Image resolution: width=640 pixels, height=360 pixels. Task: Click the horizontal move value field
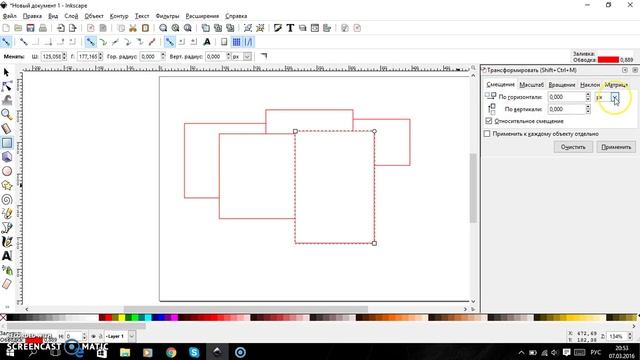coord(567,97)
